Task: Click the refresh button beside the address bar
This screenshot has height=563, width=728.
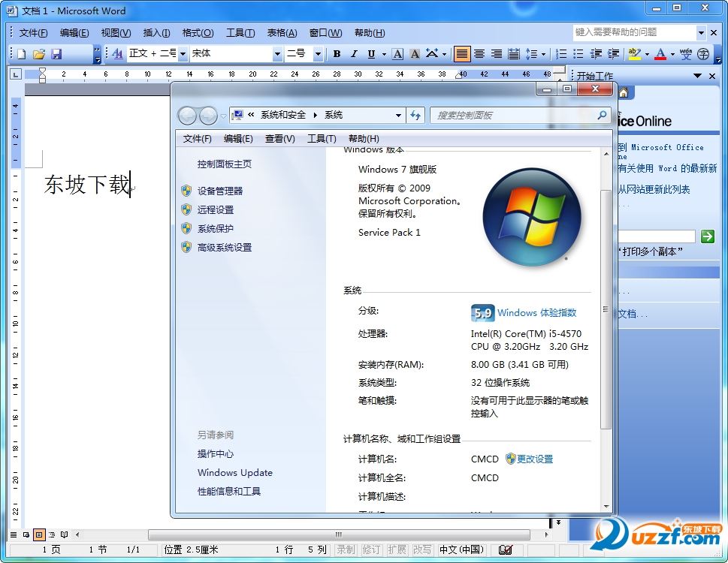Action: [415, 115]
